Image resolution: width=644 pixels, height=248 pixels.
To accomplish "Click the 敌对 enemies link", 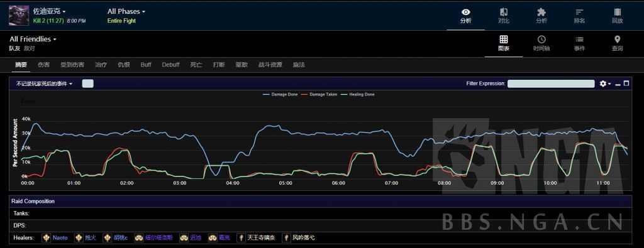I will point(30,48).
